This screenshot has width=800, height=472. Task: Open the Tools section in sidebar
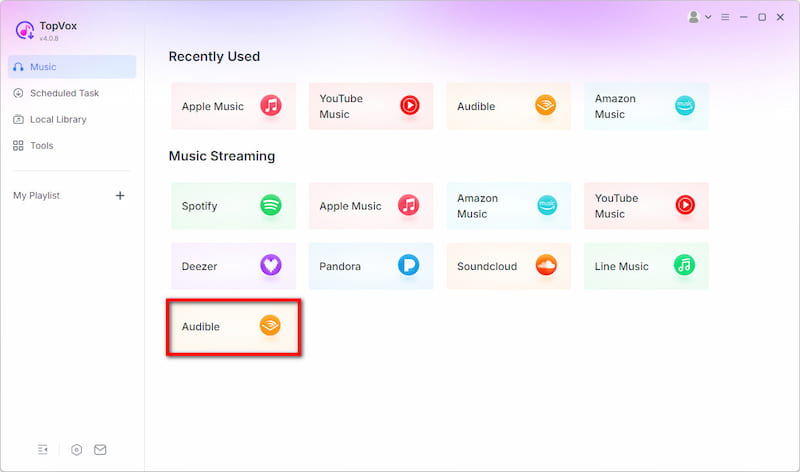pos(72,145)
